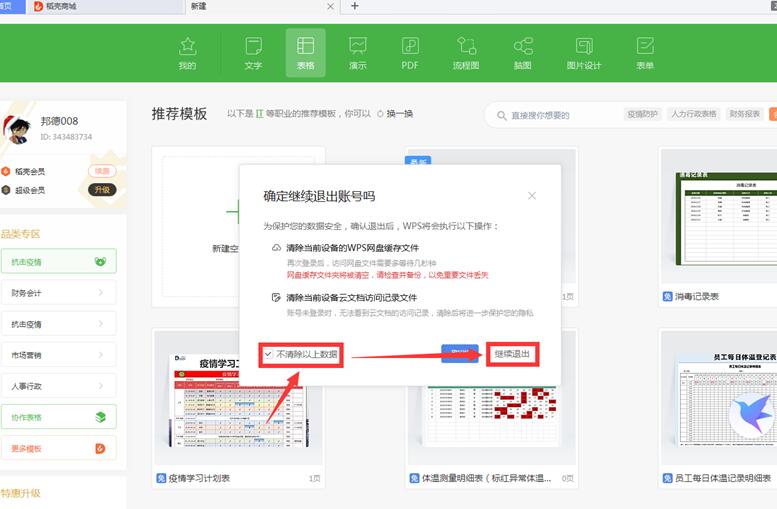Click the search magnifier icon

501,115
